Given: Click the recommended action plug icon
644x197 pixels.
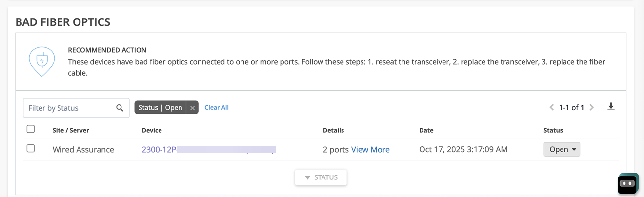Looking at the screenshot, I should pos(41,61).
